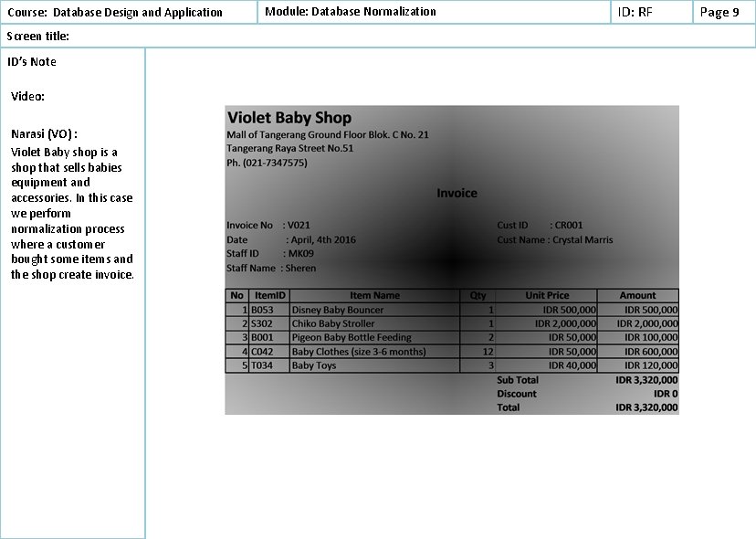The height and width of the screenshot is (539, 756).
Task: Click item ID 'B001'
Action: [262, 338]
